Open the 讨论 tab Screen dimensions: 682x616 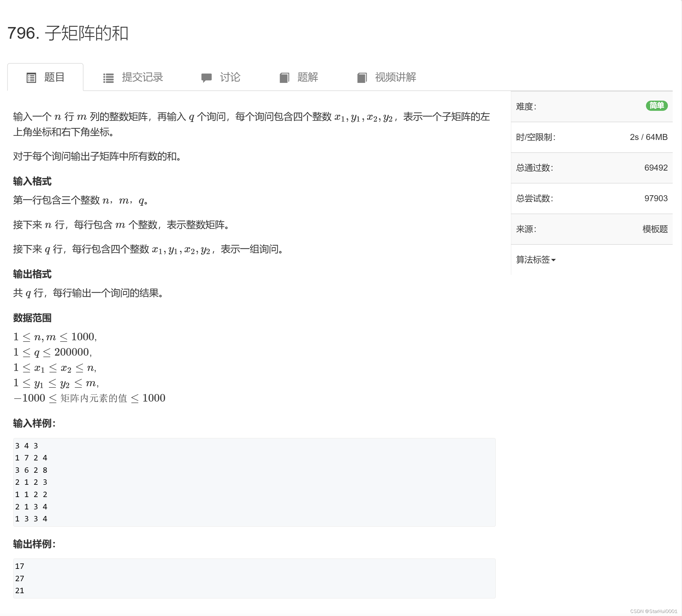(x=230, y=77)
